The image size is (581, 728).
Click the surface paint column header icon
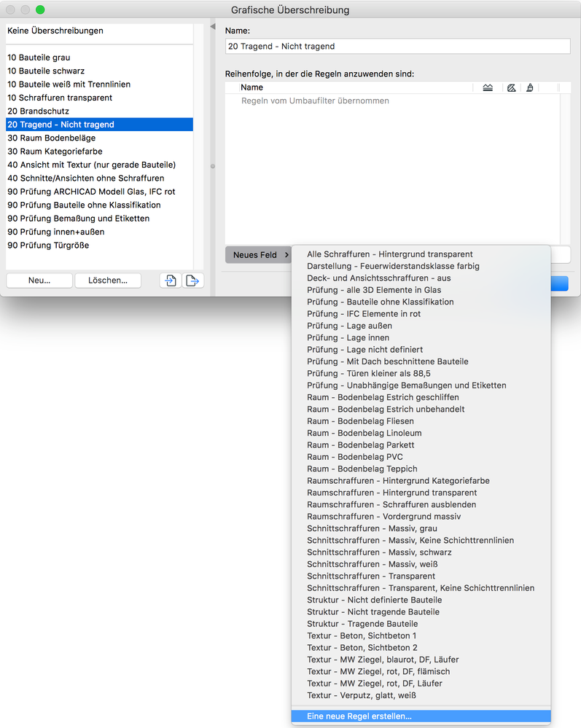(x=529, y=87)
